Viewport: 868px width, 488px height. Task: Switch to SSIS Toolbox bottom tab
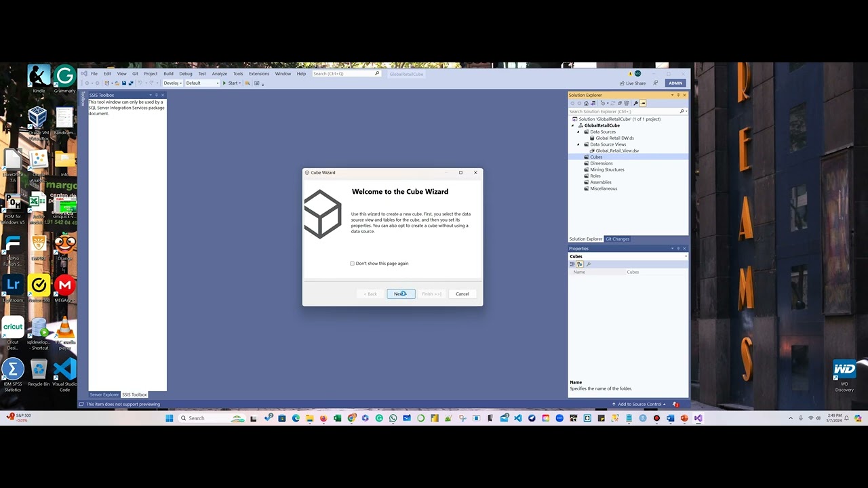(x=134, y=394)
